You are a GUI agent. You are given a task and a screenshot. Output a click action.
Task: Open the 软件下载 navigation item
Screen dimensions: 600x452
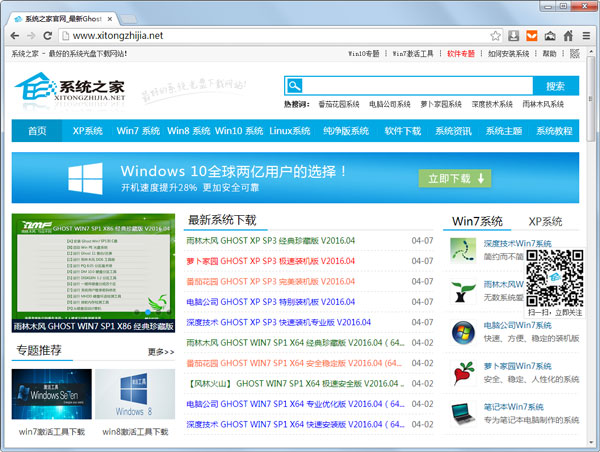[403, 131]
